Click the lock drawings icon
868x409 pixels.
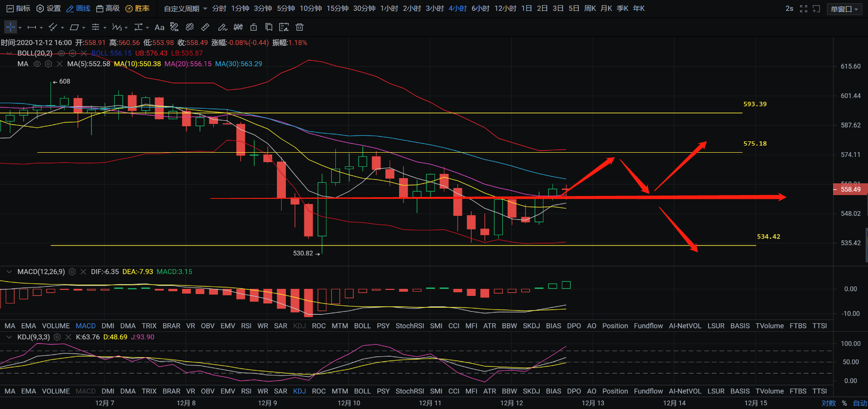pos(253,27)
